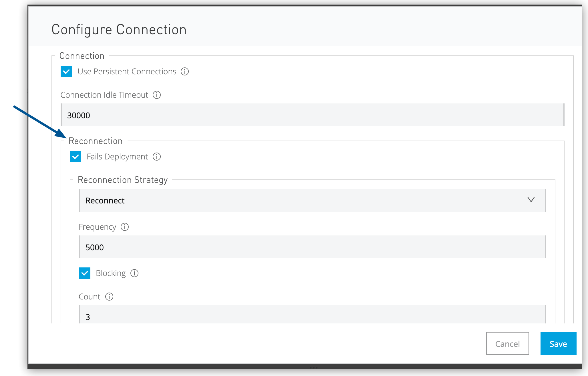Click the Reconnection section label
Image resolution: width=588 pixels, height=376 pixels.
click(x=96, y=141)
